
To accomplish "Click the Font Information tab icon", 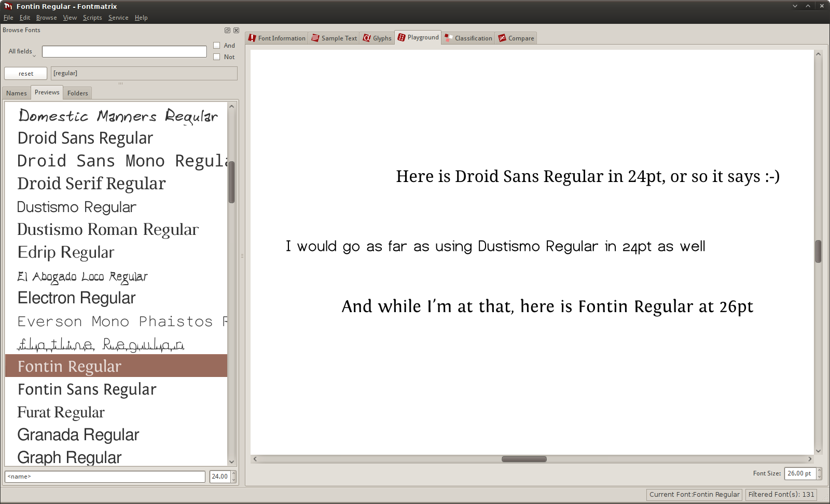I will (x=252, y=38).
